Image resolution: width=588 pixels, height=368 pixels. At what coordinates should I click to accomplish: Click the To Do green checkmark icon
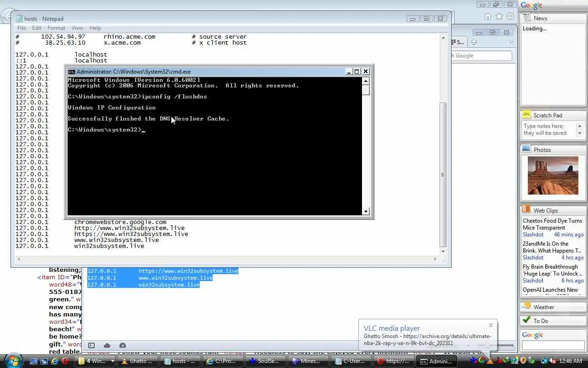[526, 320]
